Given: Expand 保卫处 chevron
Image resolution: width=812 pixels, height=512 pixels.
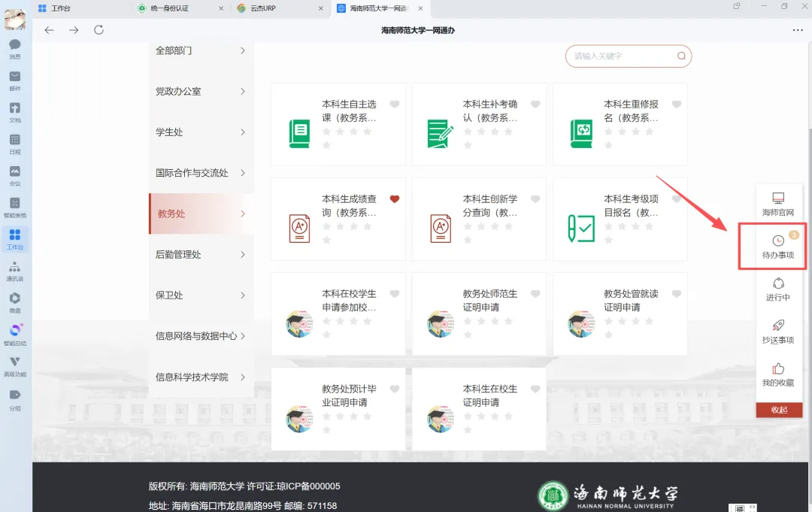Looking at the screenshot, I should click(x=243, y=295).
